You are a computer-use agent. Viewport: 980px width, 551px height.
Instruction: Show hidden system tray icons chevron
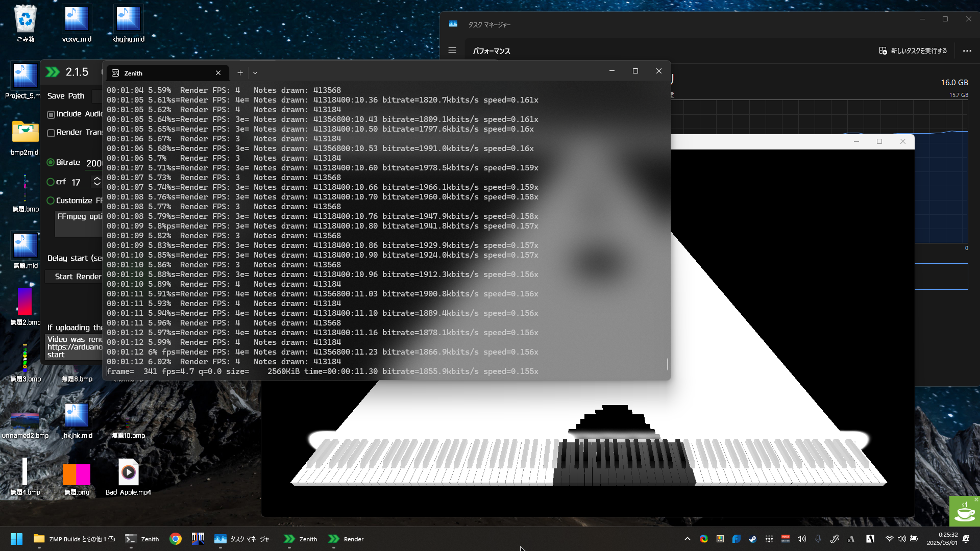687,539
